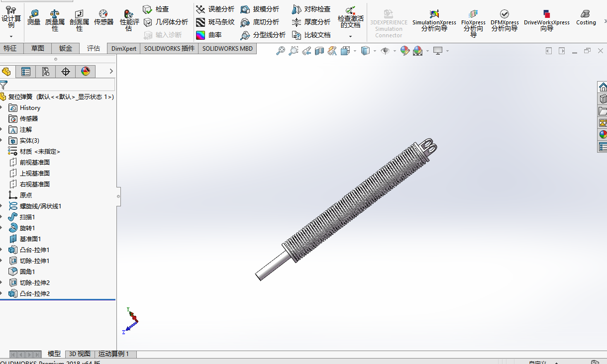Open 几何体分析 (Geometry Analysis)
The width and height of the screenshot is (607, 364).
(166, 22)
